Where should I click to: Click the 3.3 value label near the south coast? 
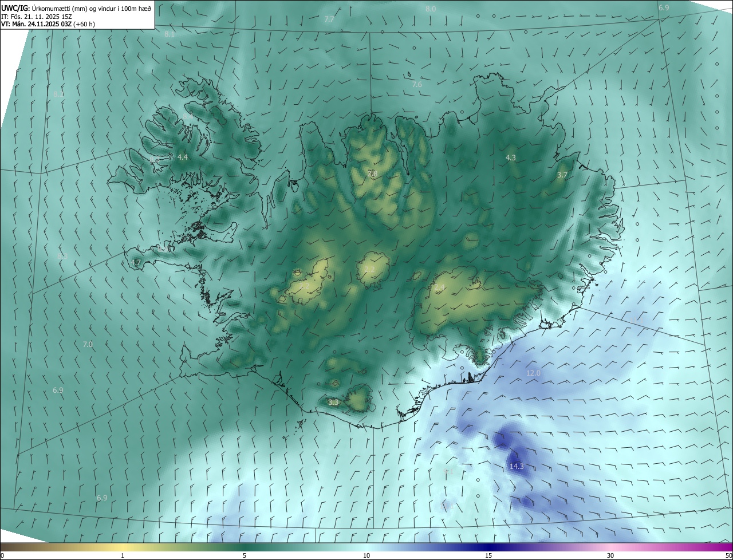coord(334,403)
